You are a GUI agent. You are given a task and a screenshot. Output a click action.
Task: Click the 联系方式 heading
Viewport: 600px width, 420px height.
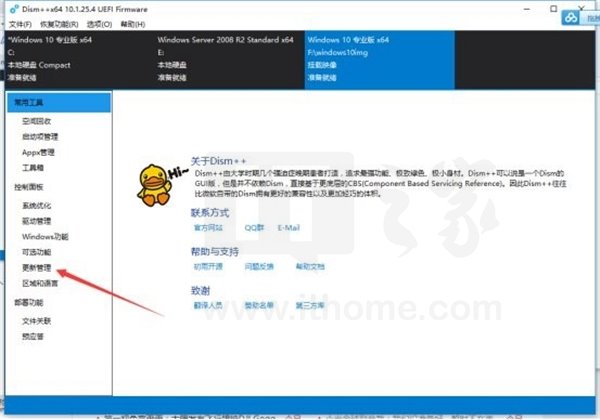[210, 213]
